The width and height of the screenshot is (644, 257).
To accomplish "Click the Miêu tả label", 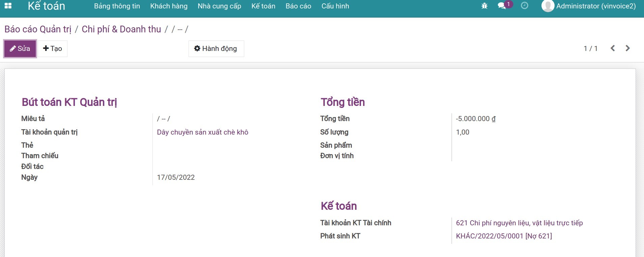I will 33,119.
